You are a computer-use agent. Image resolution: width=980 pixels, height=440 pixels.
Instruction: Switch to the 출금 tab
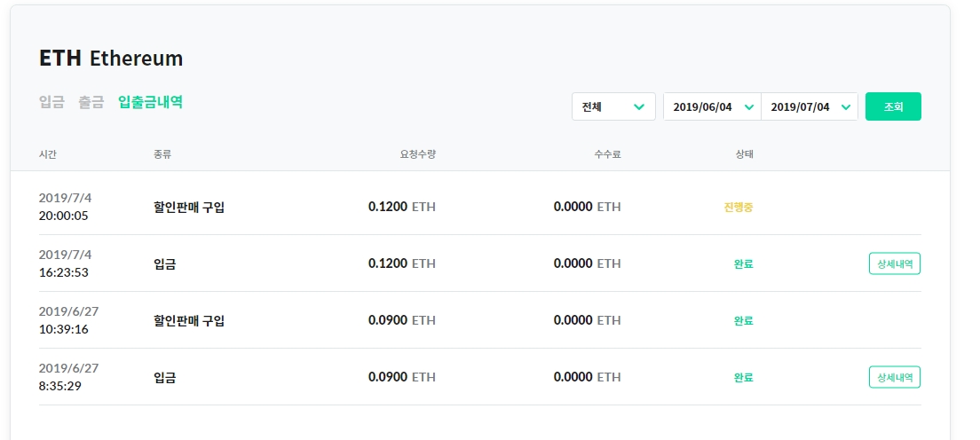pyautogui.click(x=91, y=102)
